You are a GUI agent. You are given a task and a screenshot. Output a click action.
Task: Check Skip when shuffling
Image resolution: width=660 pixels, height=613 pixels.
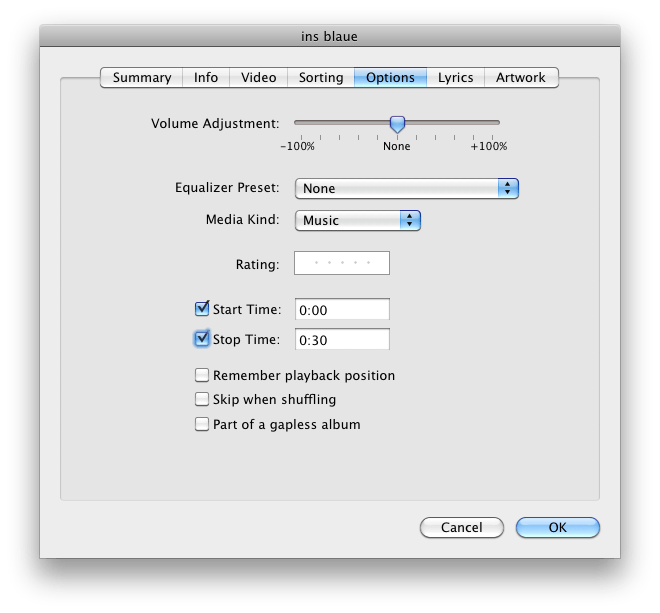tap(202, 399)
